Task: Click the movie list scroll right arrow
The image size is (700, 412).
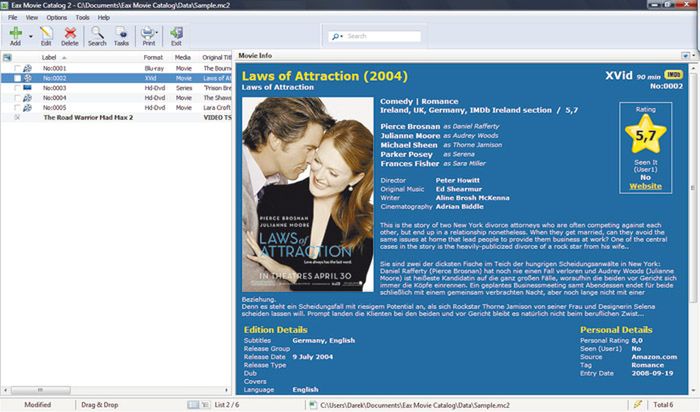Action: pyautogui.click(x=226, y=390)
